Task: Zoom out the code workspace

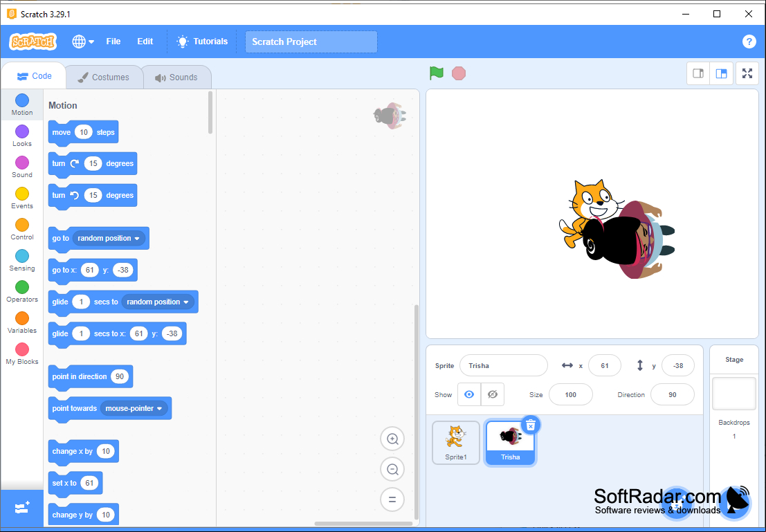Action: point(392,470)
